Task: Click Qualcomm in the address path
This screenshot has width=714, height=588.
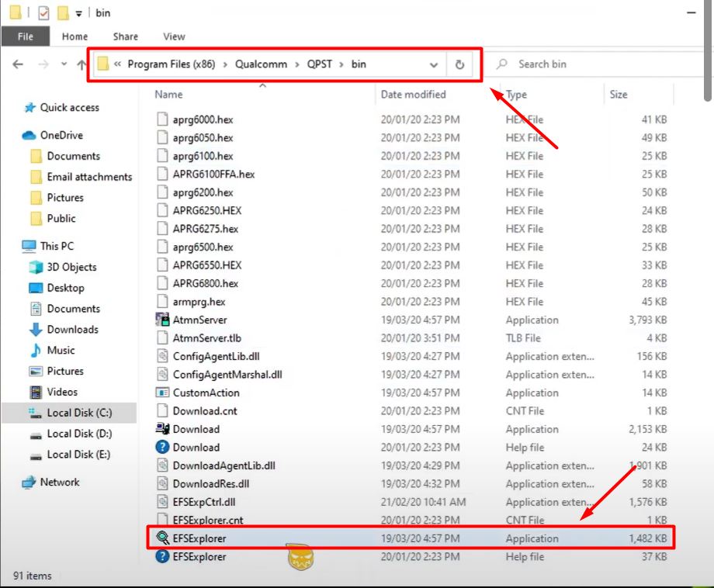Action: pos(261,64)
